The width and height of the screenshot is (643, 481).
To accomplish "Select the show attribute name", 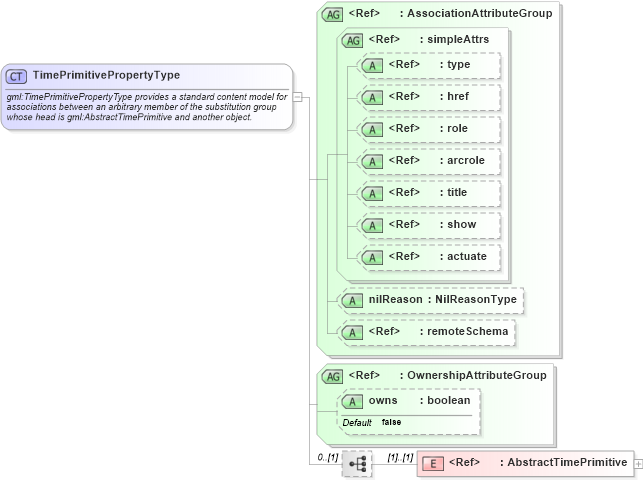I will [x=461, y=224].
